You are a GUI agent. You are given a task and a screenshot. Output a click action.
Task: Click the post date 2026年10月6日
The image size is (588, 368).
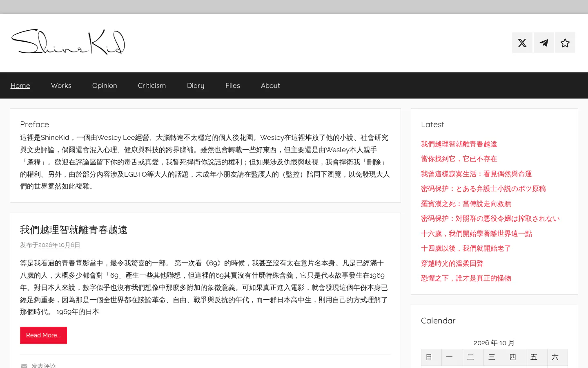coord(59,245)
